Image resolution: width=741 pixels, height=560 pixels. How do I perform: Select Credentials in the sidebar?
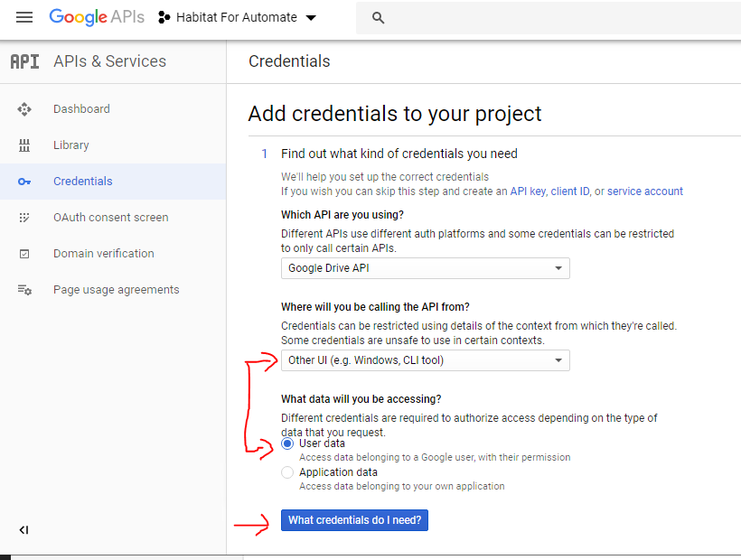point(113,182)
